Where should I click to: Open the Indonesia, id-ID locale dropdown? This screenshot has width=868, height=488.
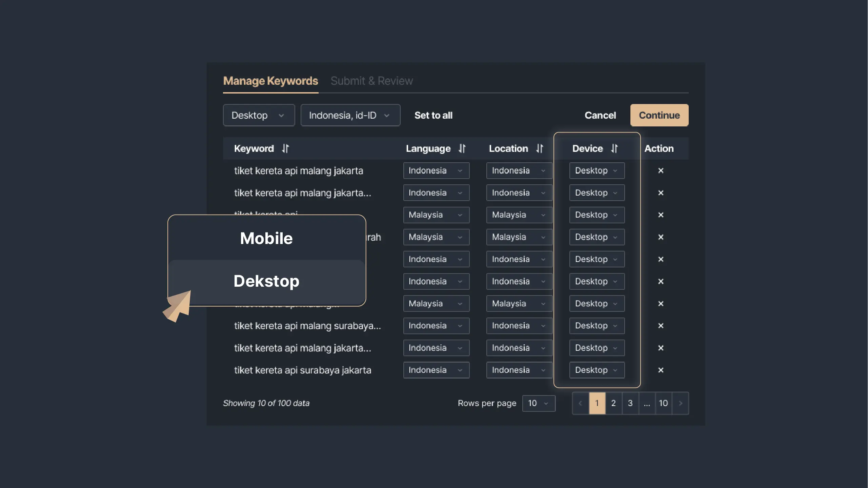[x=350, y=115]
